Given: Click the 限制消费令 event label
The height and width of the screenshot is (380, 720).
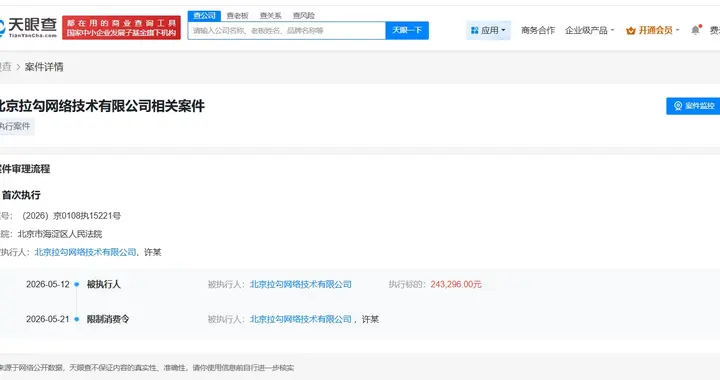Looking at the screenshot, I should pos(108,319).
